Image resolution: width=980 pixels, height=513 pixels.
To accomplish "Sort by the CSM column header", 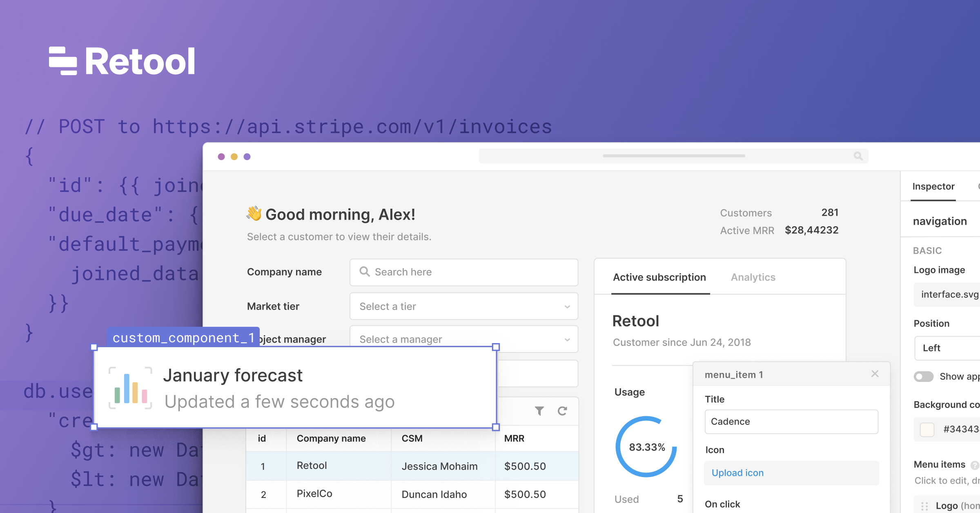I will pos(412,438).
